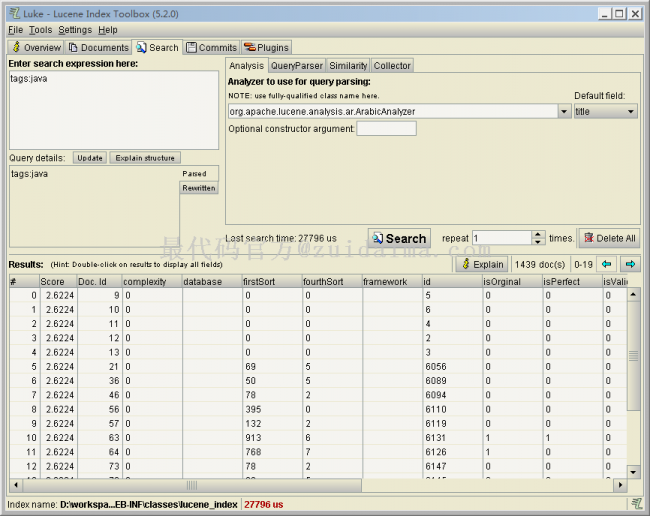Click the Delete All button
Image resolution: width=650 pixels, height=516 pixels.
click(609, 238)
